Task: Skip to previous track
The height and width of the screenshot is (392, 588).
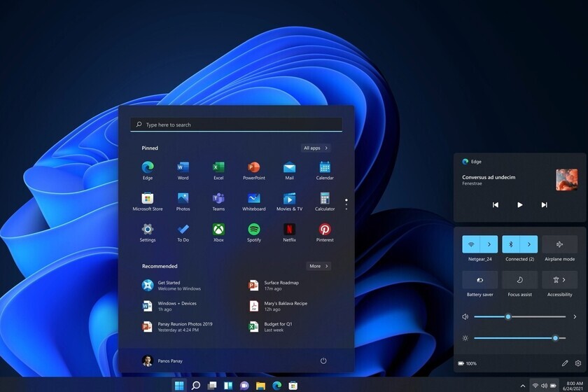Action: click(x=496, y=205)
